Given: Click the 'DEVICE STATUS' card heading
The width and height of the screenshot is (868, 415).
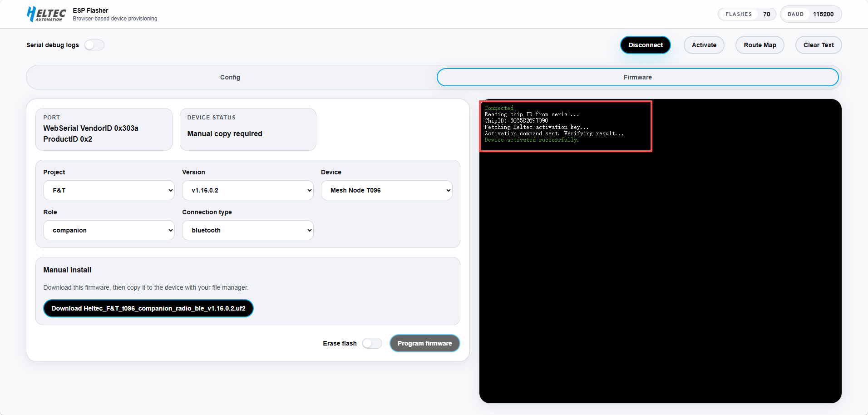Looking at the screenshot, I should (212, 118).
